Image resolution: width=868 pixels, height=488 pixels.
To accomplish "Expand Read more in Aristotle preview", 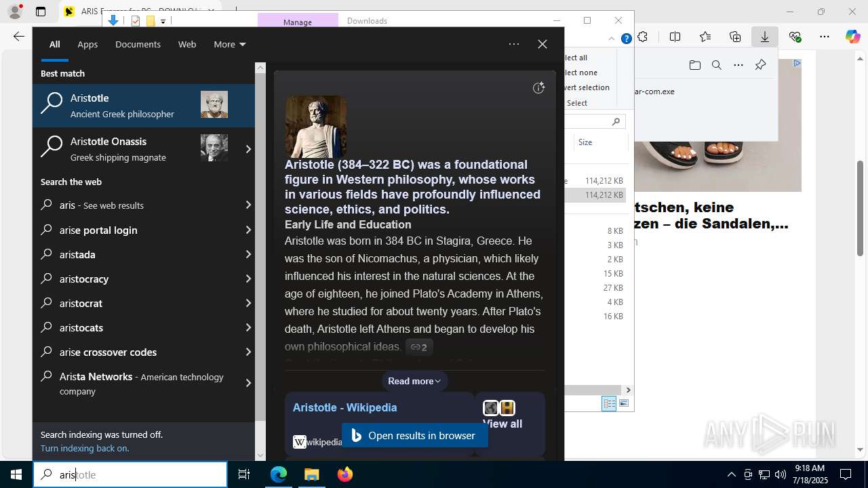I will pyautogui.click(x=414, y=381).
